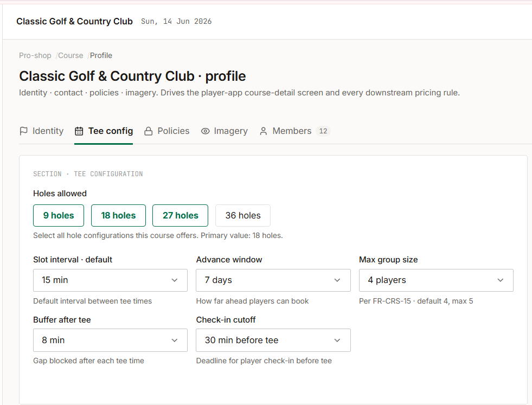Click the page heading 'Classic Golf & Country Club · profile'

point(132,76)
